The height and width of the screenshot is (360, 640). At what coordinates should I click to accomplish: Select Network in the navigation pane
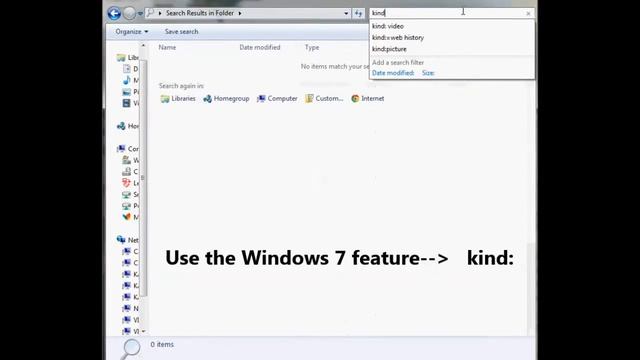click(128, 240)
